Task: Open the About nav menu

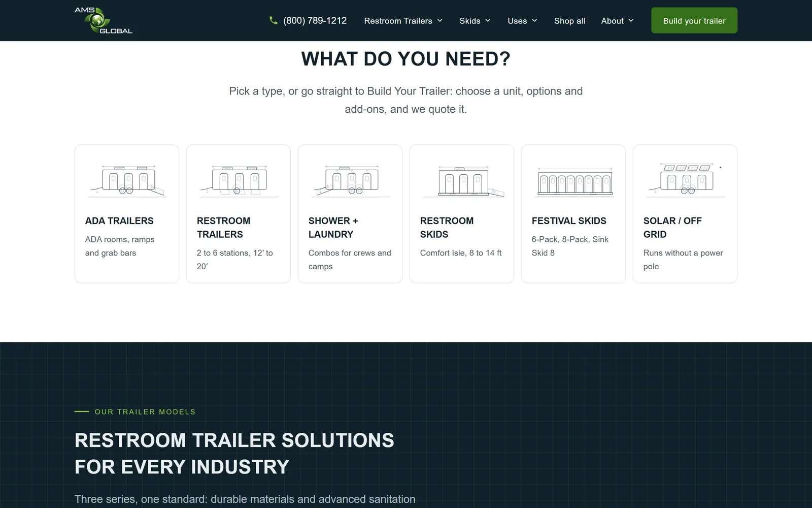Action: (618, 21)
